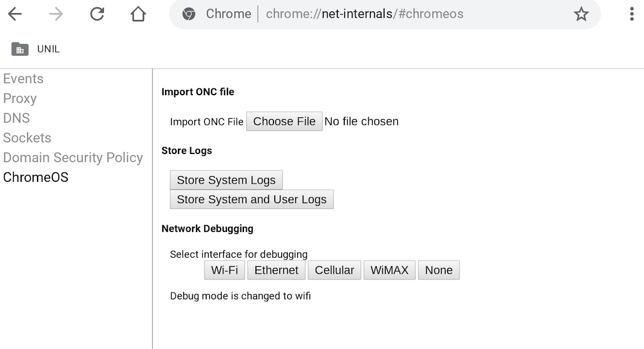
Task: Choose Ethernet debugging interface
Action: [x=276, y=270]
